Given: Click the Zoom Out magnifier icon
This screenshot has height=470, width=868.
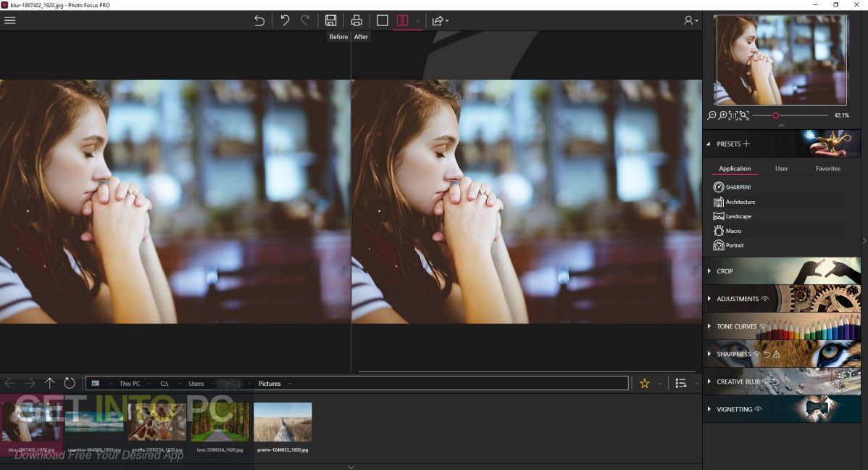Looking at the screenshot, I should (x=711, y=115).
